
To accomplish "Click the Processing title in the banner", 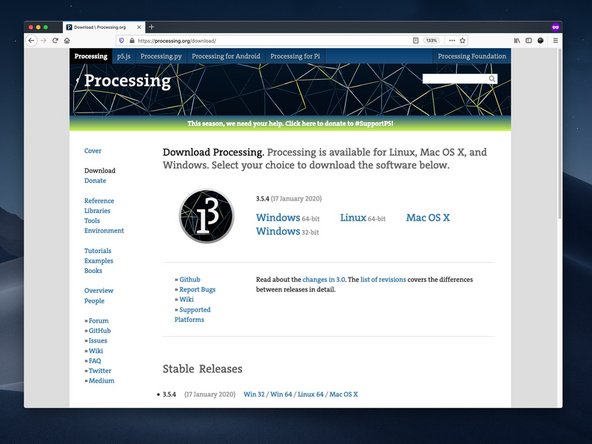I will [127, 81].
